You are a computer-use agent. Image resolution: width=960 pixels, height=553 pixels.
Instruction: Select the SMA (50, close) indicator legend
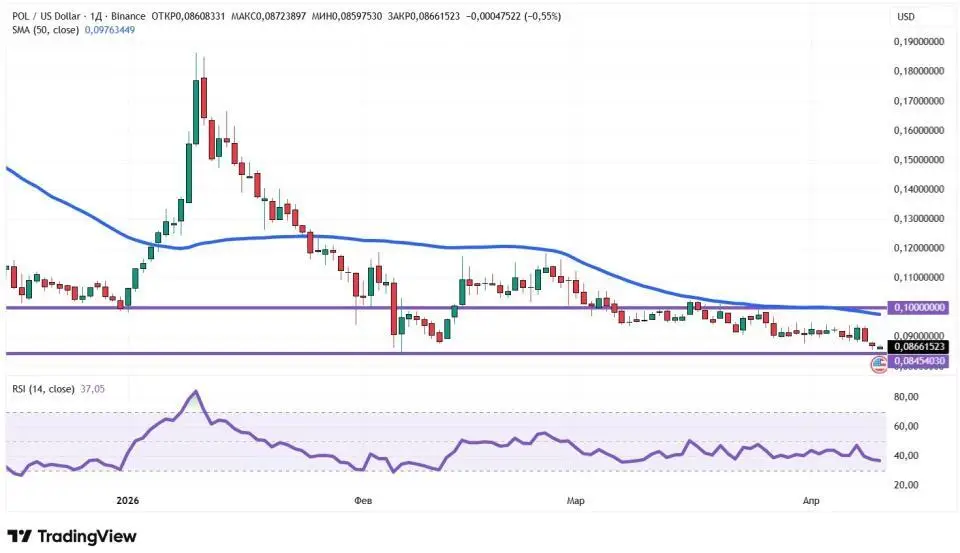click(46, 30)
